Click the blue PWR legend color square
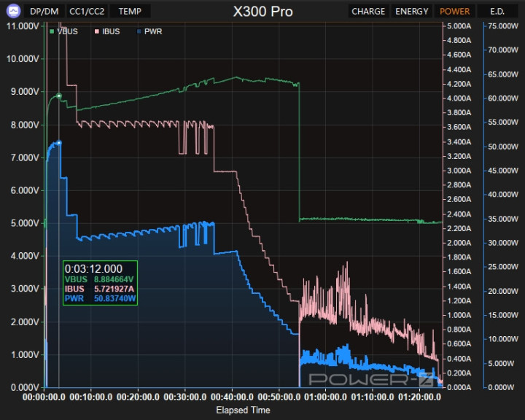The image size is (525, 420). coord(139,31)
